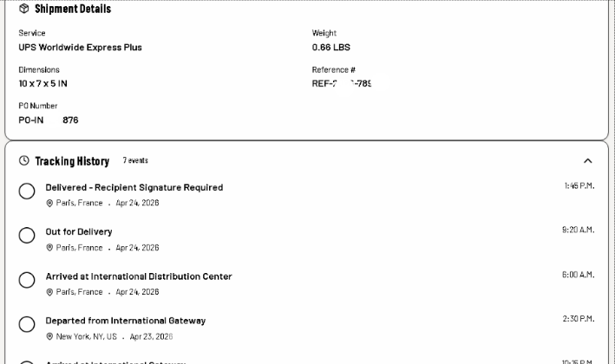Select the Delivered - Recipient Signature Required entry
This screenshot has height=364, width=615.
(134, 187)
